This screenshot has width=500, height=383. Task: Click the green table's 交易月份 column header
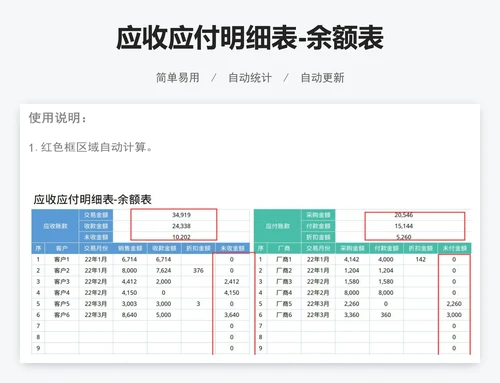318,248
